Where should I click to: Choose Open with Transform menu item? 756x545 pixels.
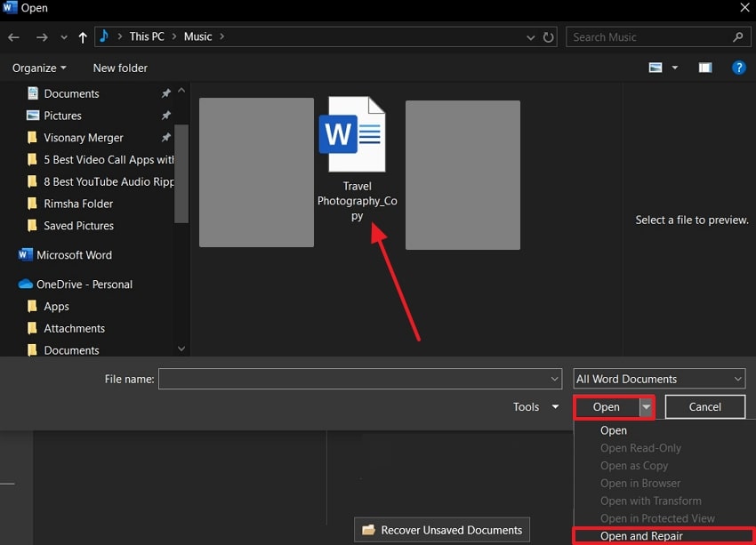(651, 501)
